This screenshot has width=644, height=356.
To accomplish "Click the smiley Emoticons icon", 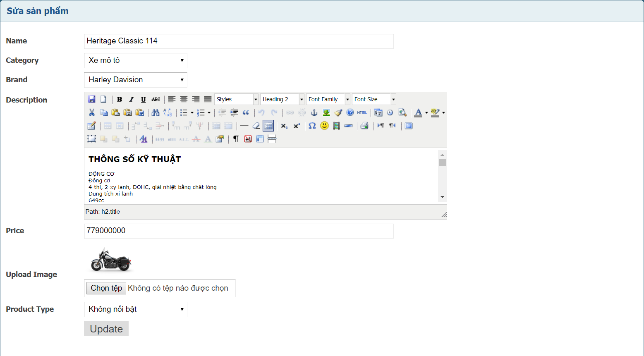I will click(x=324, y=126).
